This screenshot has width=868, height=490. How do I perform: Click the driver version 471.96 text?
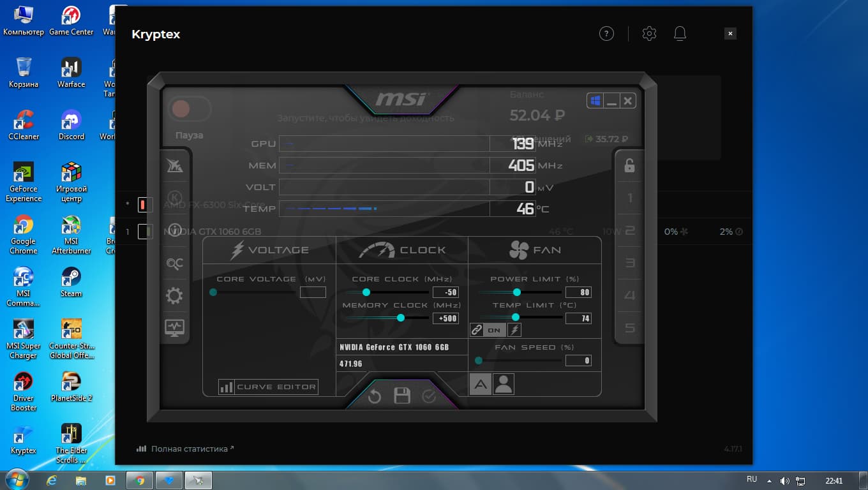click(x=351, y=364)
